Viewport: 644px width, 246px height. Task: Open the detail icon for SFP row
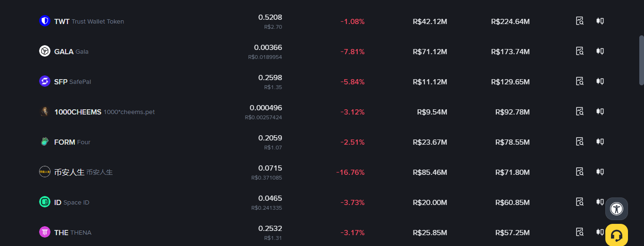click(x=580, y=82)
